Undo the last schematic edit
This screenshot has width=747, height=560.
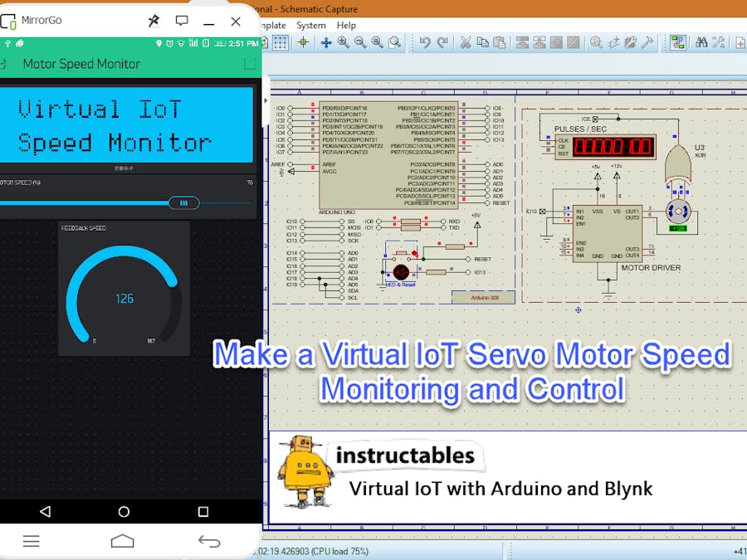[x=425, y=43]
